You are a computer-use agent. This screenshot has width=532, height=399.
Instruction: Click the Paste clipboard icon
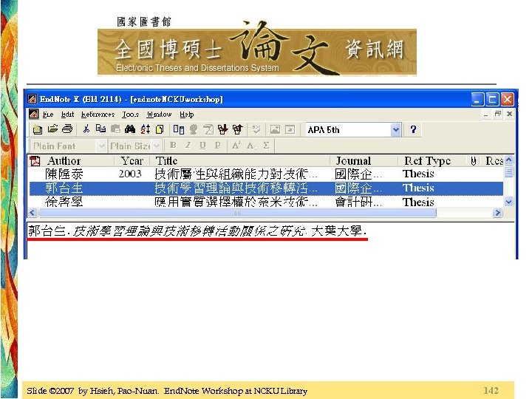[116, 129]
